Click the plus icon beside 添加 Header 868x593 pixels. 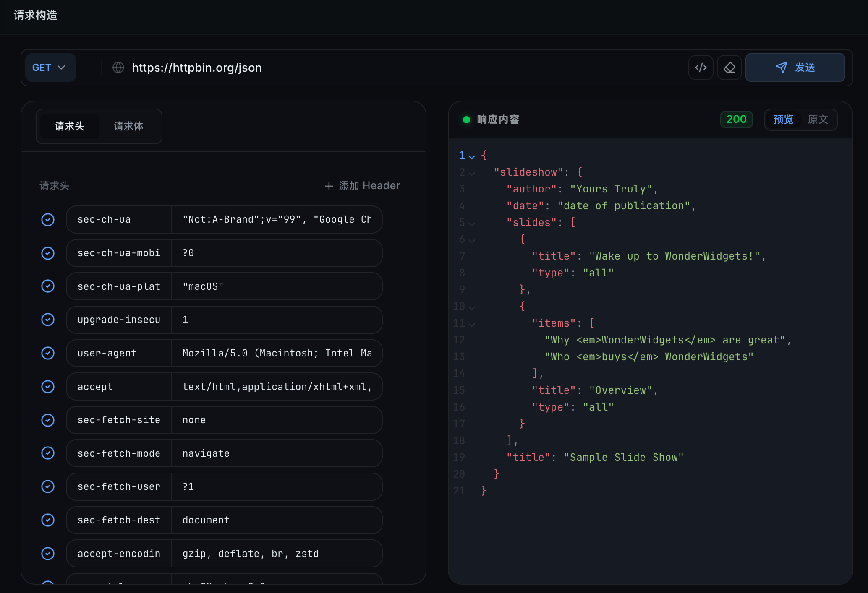[329, 186]
